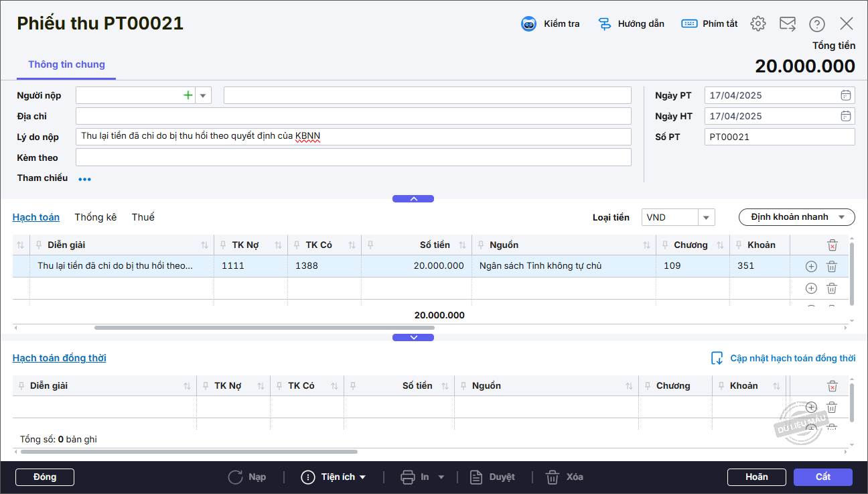Open the Hướng dẫn guide icon
868x494 pixels.
[x=605, y=24]
